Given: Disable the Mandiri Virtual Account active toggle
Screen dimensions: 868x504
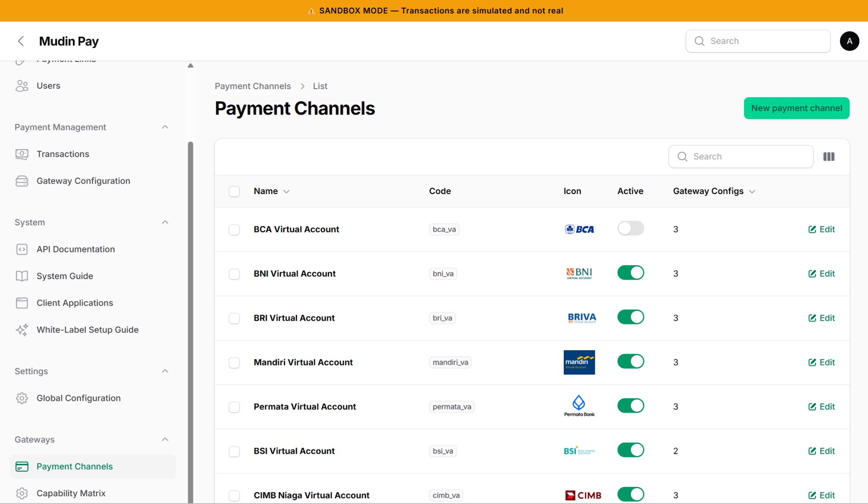Looking at the screenshot, I should [631, 361].
